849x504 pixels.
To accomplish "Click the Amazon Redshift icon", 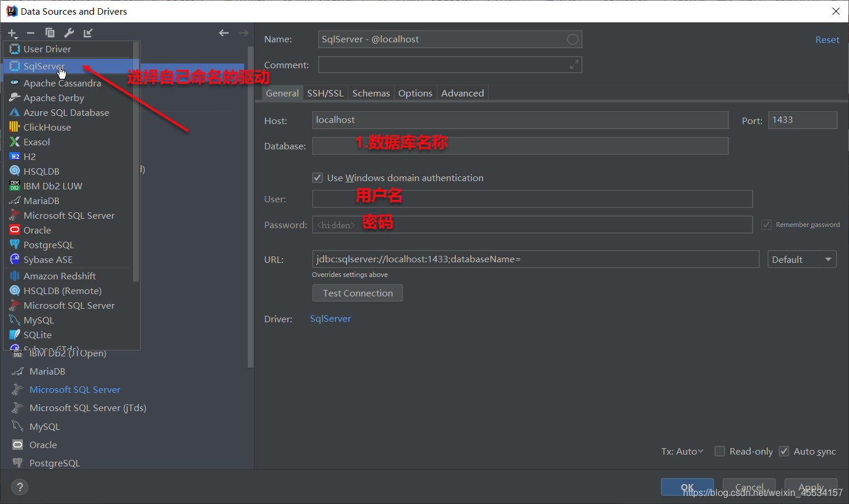I will 15,276.
